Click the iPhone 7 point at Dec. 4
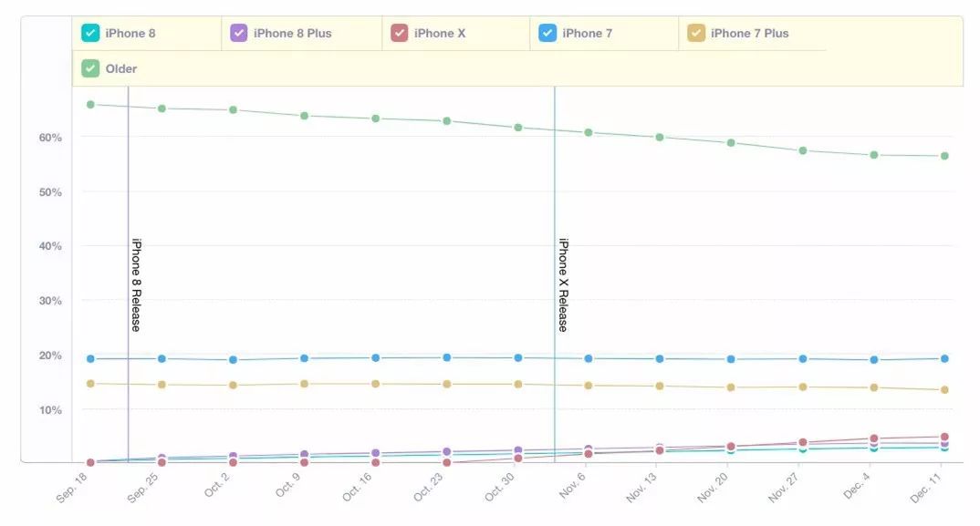 [x=873, y=360]
